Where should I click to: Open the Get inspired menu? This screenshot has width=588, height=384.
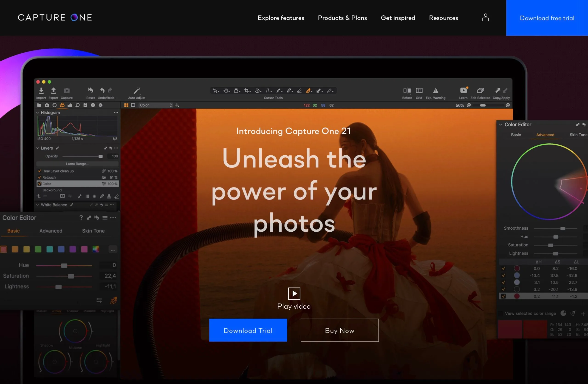pyautogui.click(x=398, y=18)
